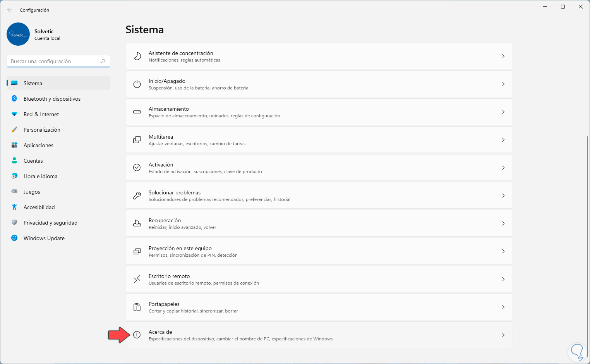Image resolution: width=590 pixels, height=364 pixels.
Task: Click the Solucionar problemas wrench icon
Action: tap(137, 196)
